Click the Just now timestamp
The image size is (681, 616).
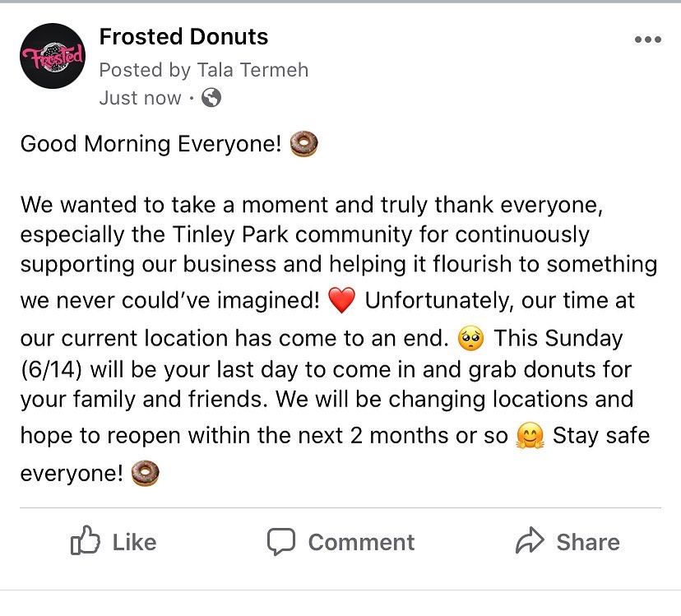pos(140,98)
